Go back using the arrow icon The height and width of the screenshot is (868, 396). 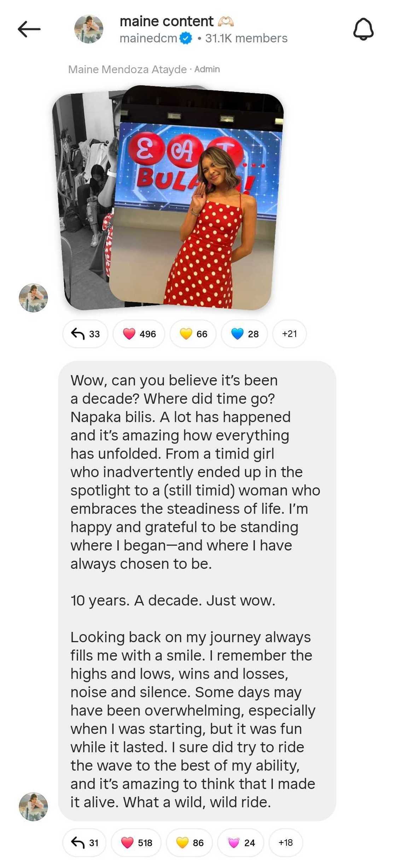click(29, 29)
